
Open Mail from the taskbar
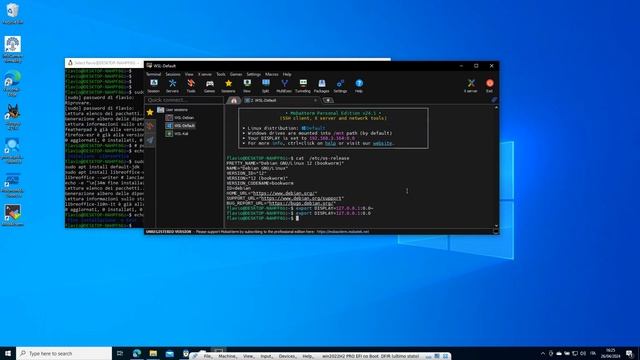(x=169, y=353)
